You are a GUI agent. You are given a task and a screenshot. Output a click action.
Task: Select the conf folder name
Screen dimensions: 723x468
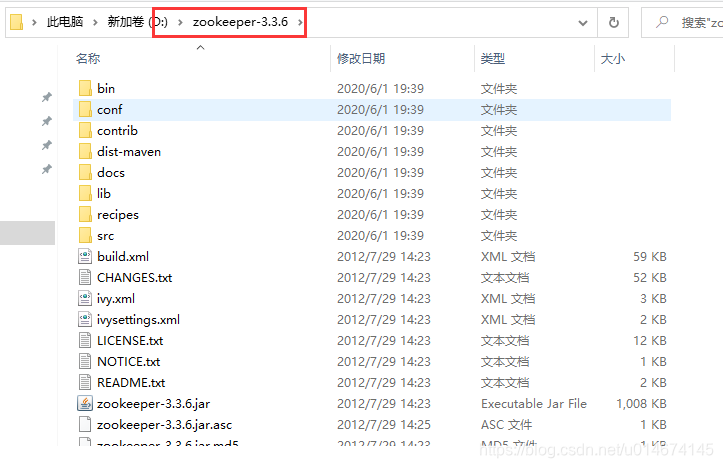[x=110, y=110]
